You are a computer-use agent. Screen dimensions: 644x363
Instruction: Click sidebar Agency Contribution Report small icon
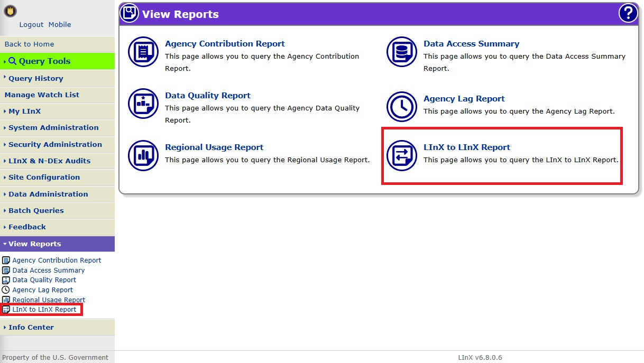coord(6,260)
